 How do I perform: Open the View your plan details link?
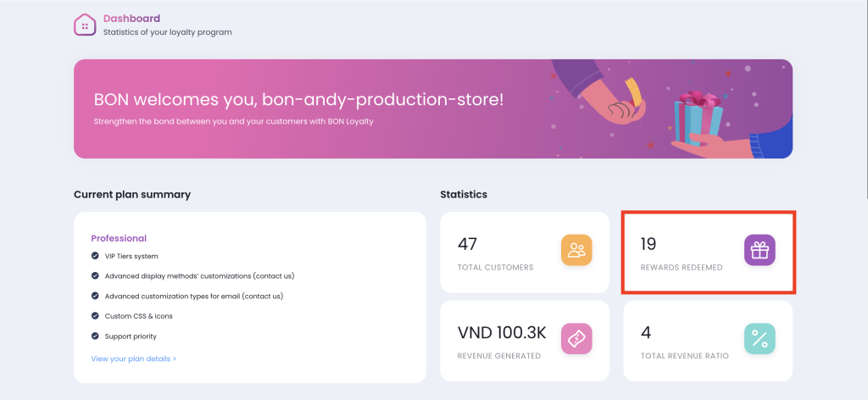pos(133,358)
